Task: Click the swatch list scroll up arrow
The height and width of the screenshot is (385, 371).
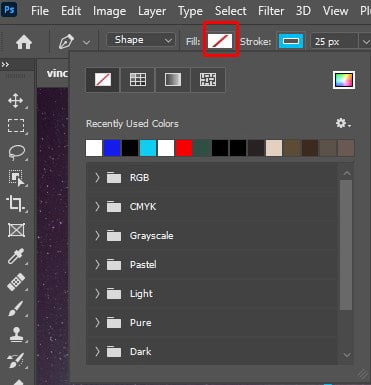Action: click(347, 173)
